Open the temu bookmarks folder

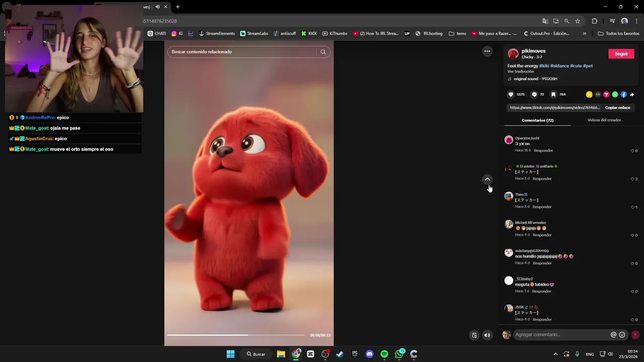[x=457, y=34]
